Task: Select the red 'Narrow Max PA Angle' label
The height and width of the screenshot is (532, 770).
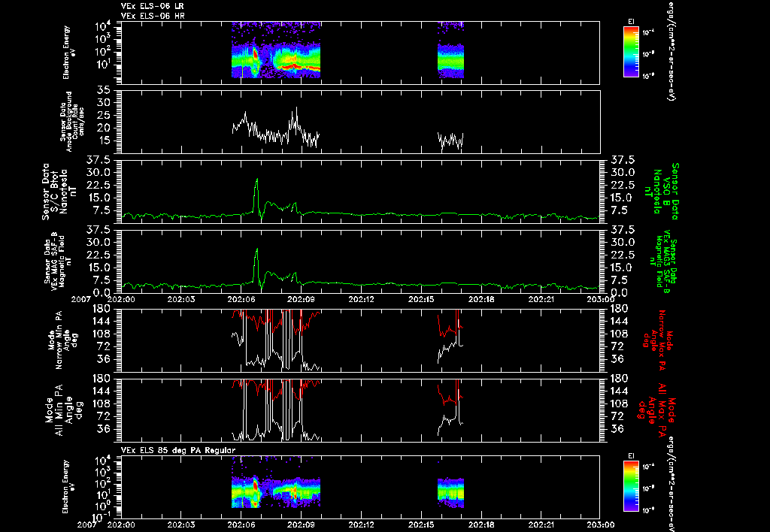Action: (658, 340)
